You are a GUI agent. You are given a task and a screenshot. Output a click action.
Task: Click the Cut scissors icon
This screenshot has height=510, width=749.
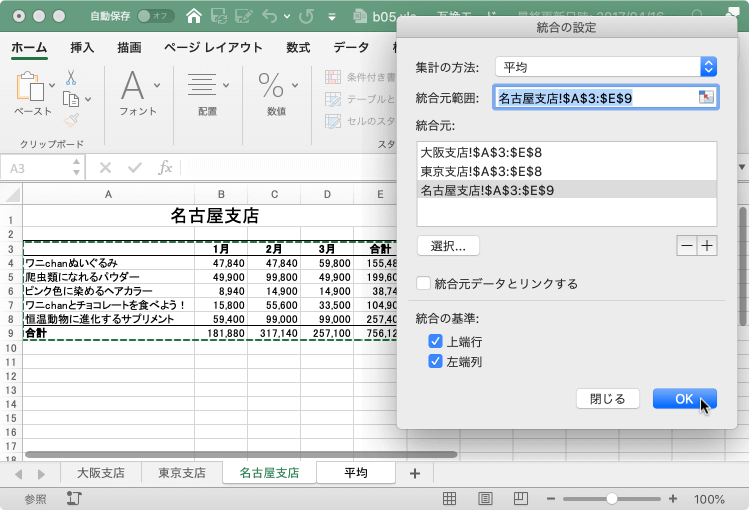pyautogui.click(x=71, y=77)
